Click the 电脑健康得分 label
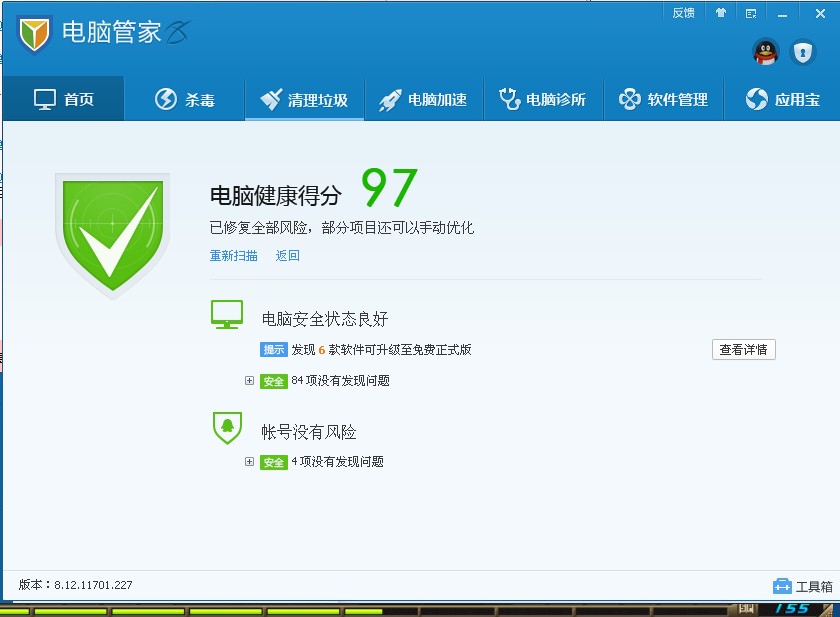 tap(276, 196)
